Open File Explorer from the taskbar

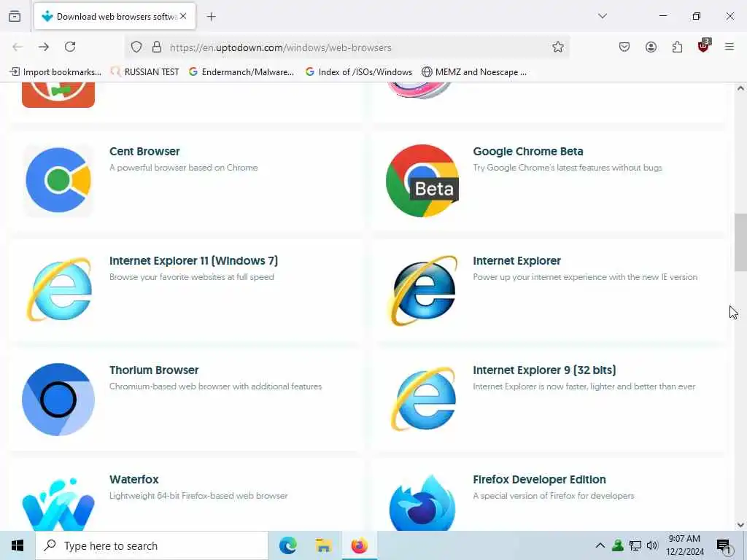pyautogui.click(x=323, y=545)
